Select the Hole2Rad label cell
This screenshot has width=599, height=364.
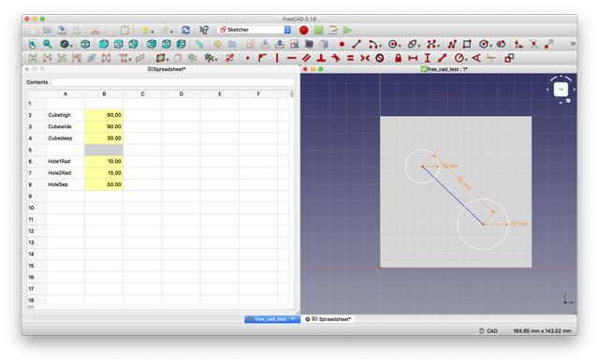pos(66,173)
